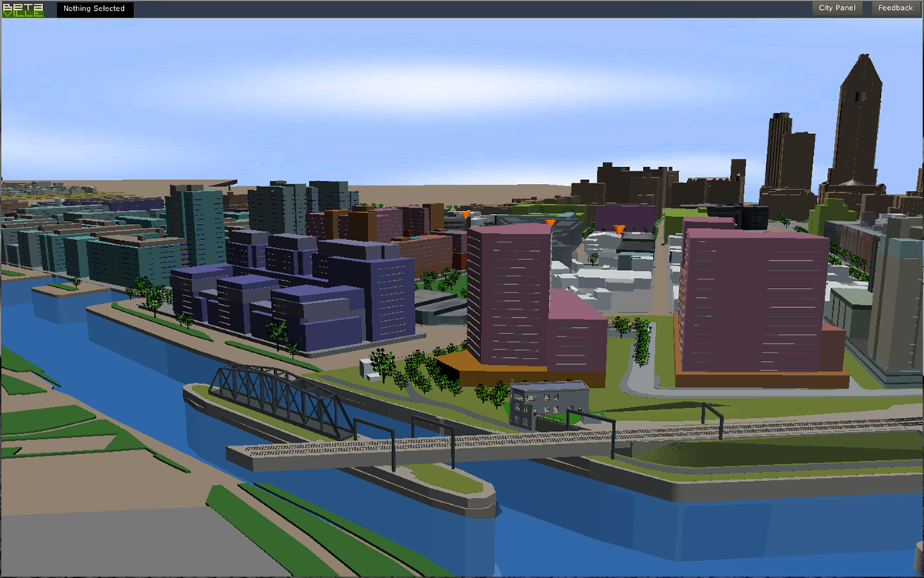Select the central pink tower with orange base
The image size is (924, 578).
point(508,292)
